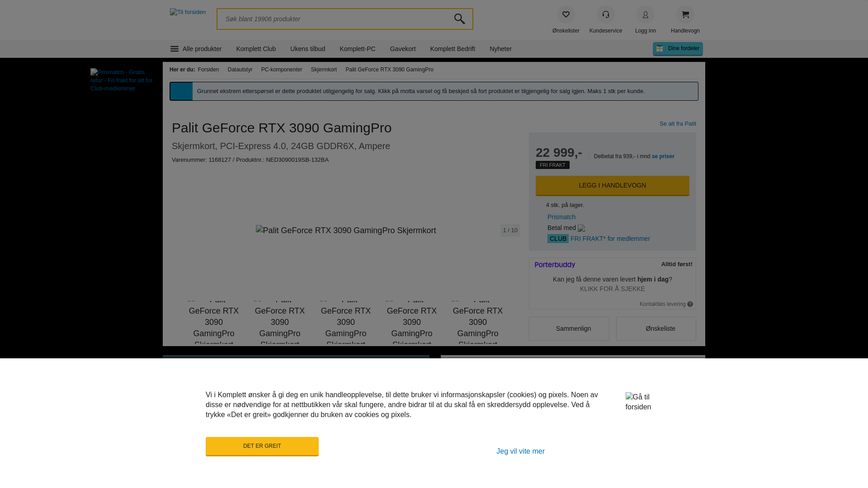Open Komplett Bedrift menu item
The image size is (868, 488).
point(453,49)
